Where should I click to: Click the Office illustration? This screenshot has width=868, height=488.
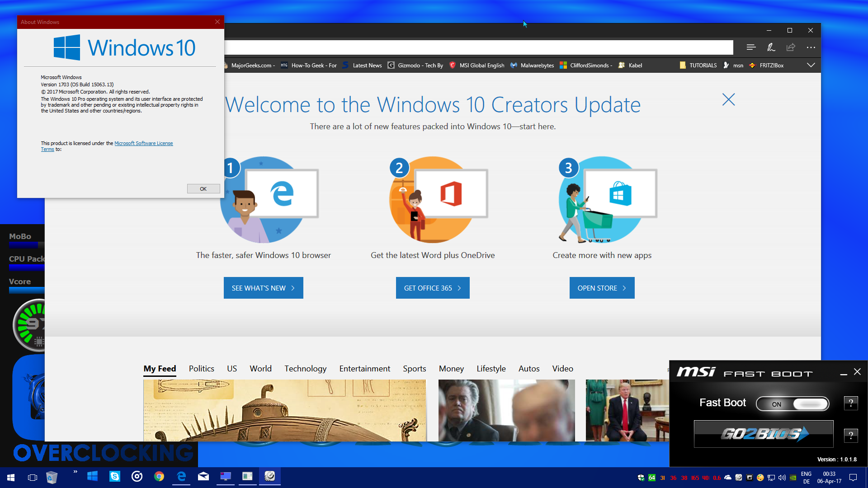[x=439, y=200]
